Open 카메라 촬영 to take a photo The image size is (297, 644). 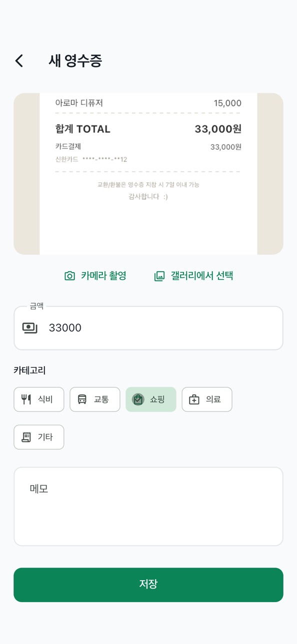(95, 276)
